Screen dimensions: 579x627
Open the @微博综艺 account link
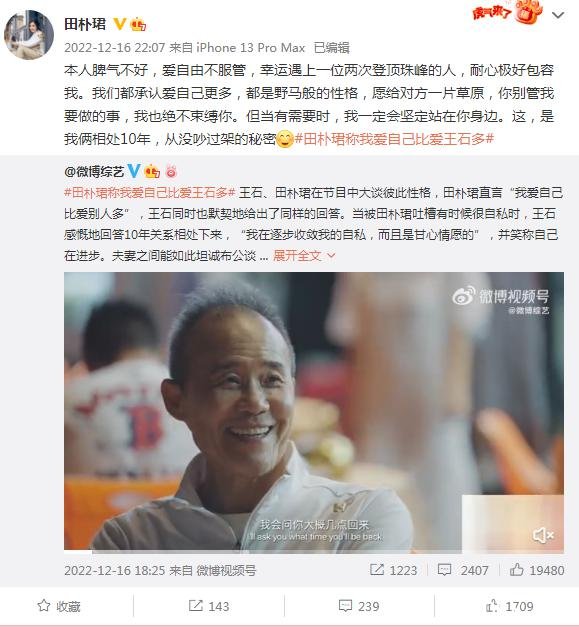[94, 172]
